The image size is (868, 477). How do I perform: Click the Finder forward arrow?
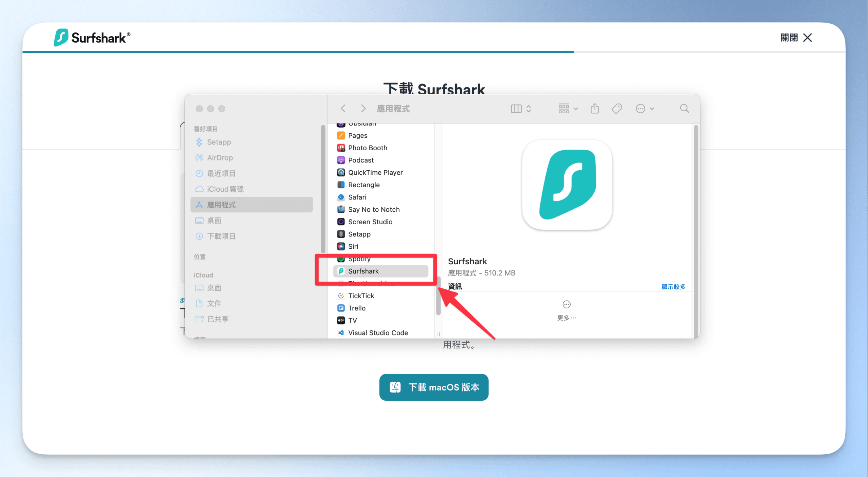tap(363, 109)
